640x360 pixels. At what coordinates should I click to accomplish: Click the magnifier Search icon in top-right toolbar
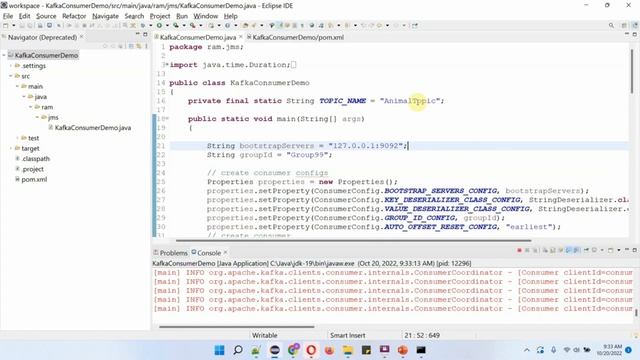coord(611,25)
